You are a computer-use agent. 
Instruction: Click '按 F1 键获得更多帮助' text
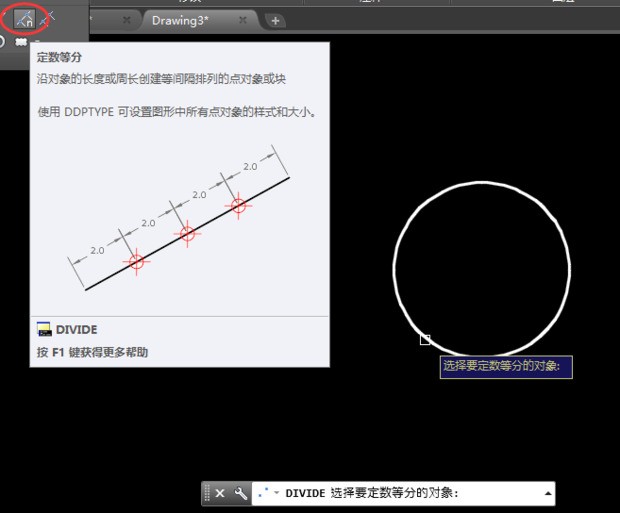coord(93,352)
